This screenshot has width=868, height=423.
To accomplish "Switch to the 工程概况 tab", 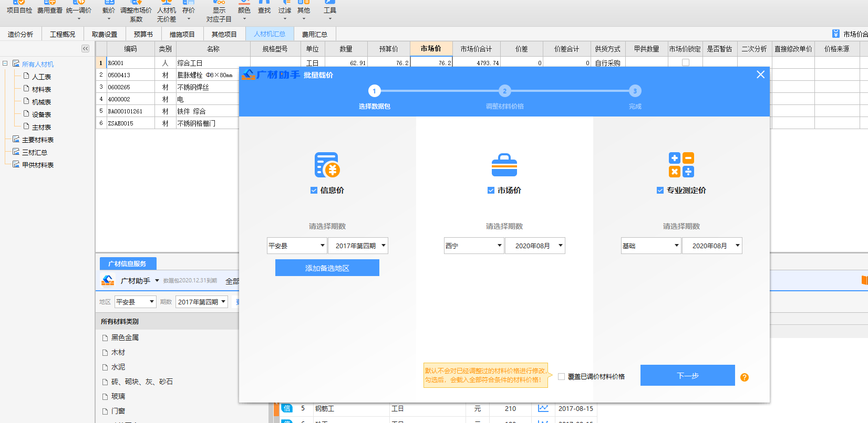I will pos(63,34).
